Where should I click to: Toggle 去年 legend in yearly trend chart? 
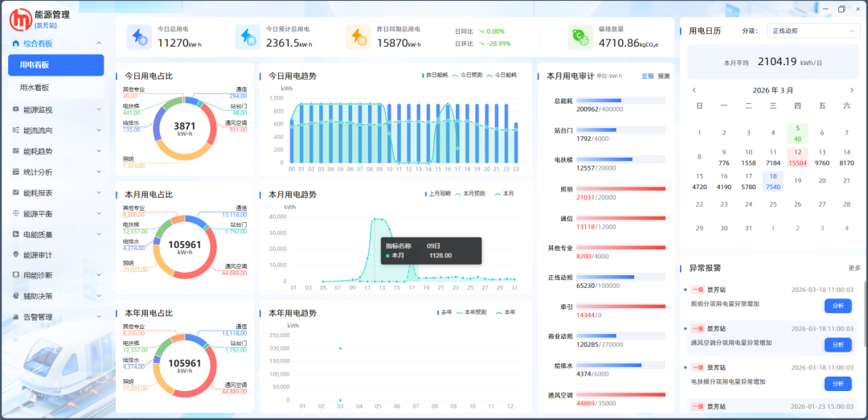(x=444, y=312)
